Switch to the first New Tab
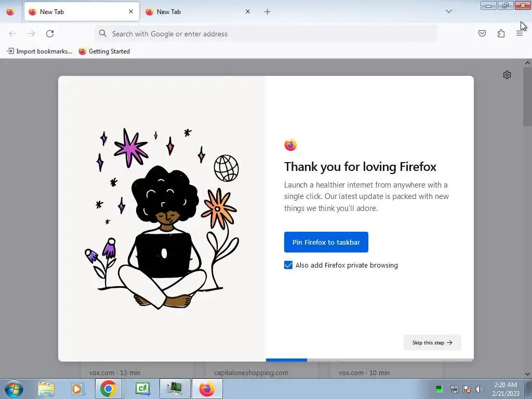The height and width of the screenshot is (399, 532). click(82, 11)
